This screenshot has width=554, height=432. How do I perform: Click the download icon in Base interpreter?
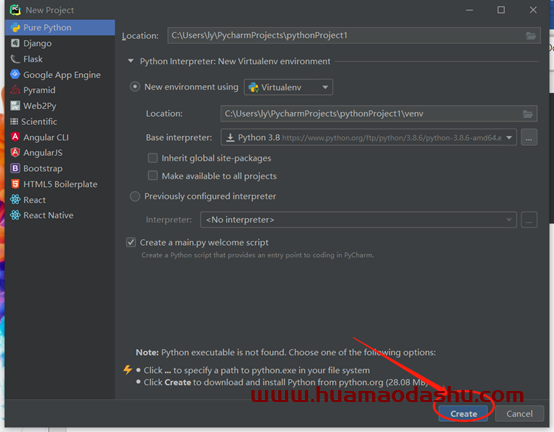230,137
